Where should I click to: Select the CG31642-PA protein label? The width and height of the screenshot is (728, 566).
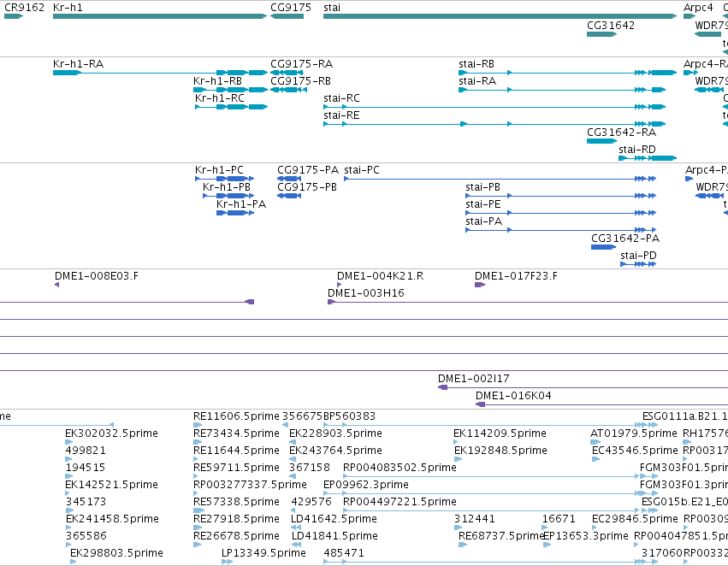(625, 239)
